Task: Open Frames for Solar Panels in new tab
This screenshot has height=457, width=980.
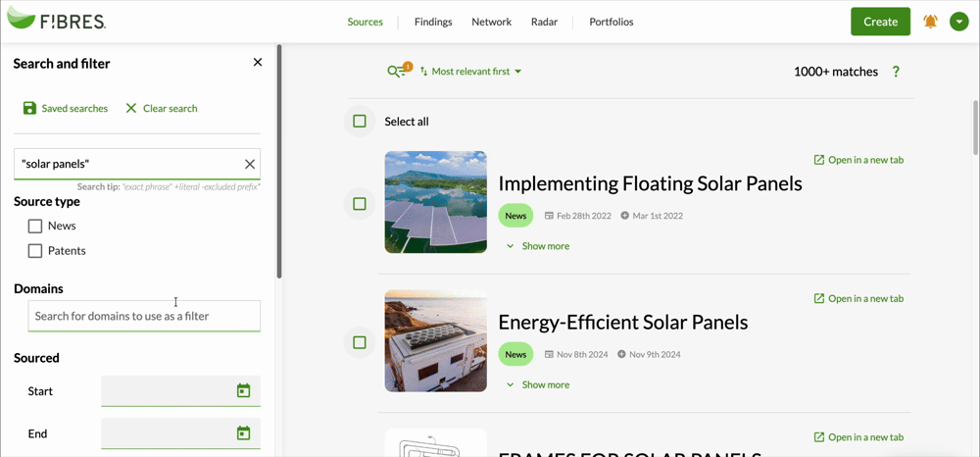Action: coord(858,437)
